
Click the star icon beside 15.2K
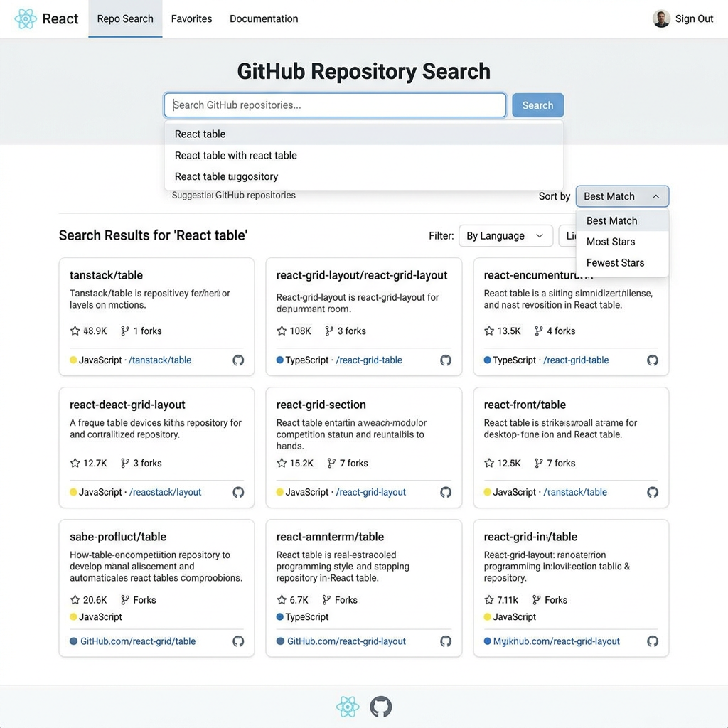[x=282, y=463]
